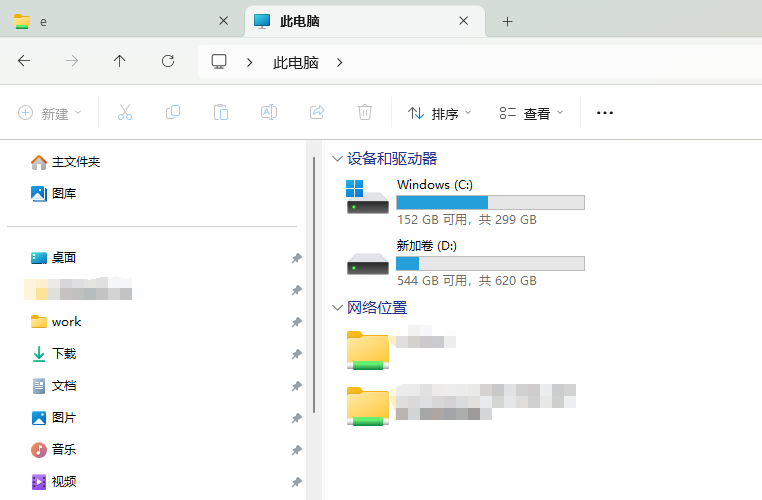Image resolution: width=762 pixels, height=500 pixels.
Task: Click the forward navigation arrow
Action: coord(72,61)
